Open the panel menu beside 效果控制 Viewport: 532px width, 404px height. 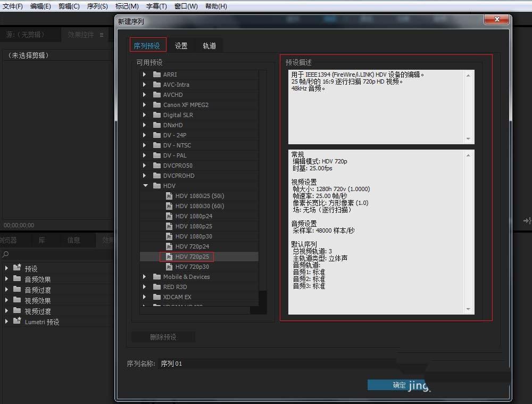102,35
